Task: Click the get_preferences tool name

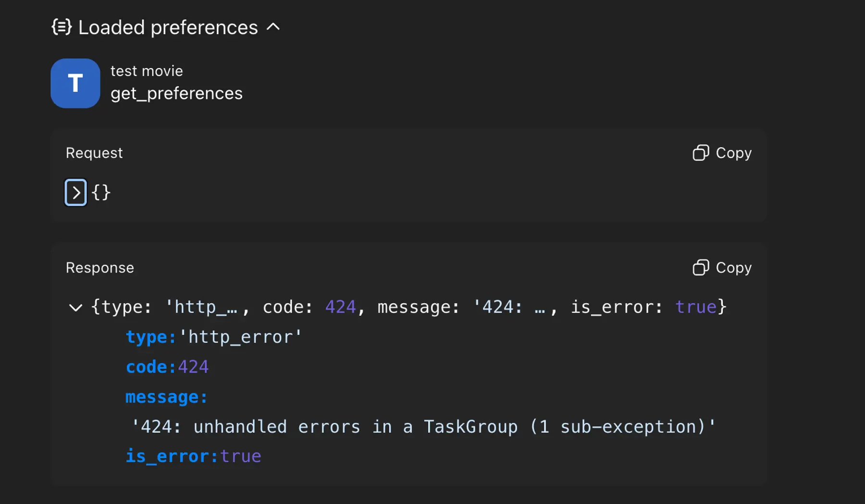Action: [176, 93]
